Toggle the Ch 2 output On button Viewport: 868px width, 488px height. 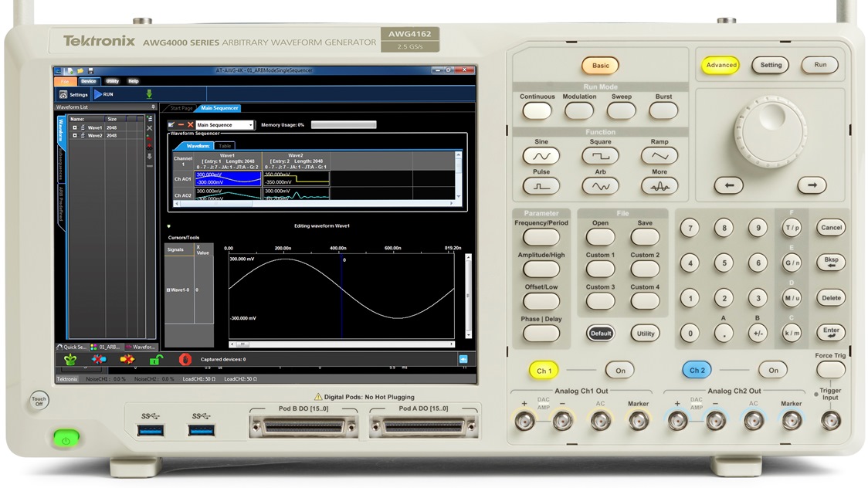point(772,371)
